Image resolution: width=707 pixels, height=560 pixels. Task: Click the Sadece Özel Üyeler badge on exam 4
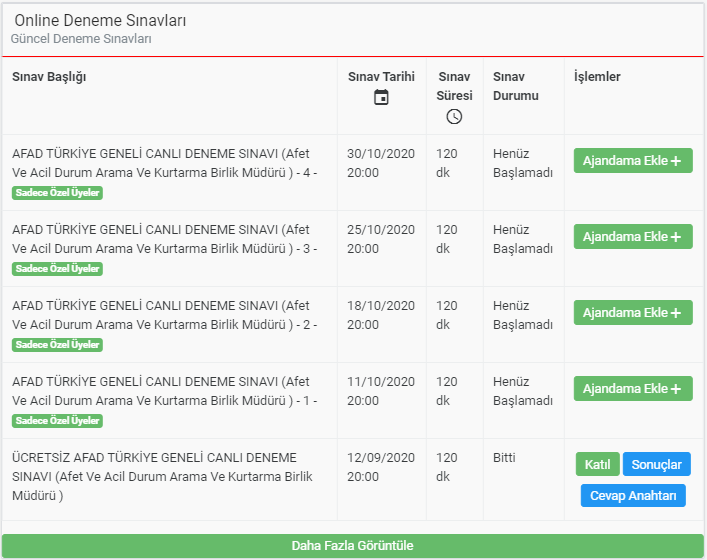(57, 193)
